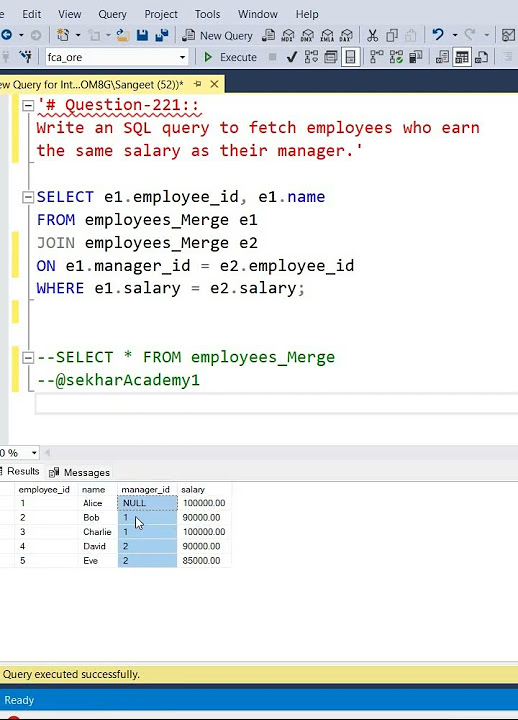Viewport: 518px width, 720px height.
Task: Open the Activity Monitor icon
Action: 508,35
